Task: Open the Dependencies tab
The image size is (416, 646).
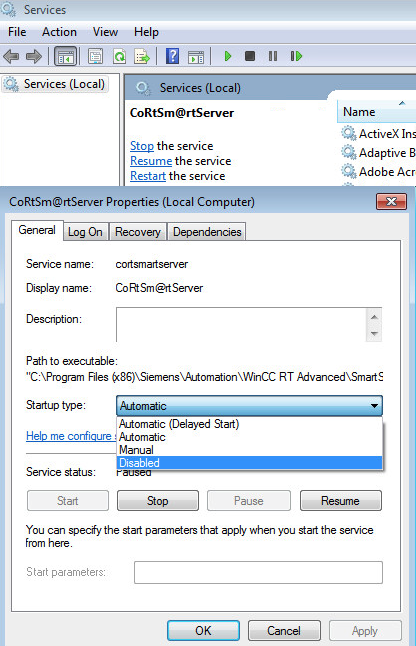Action: [x=207, y=232]
